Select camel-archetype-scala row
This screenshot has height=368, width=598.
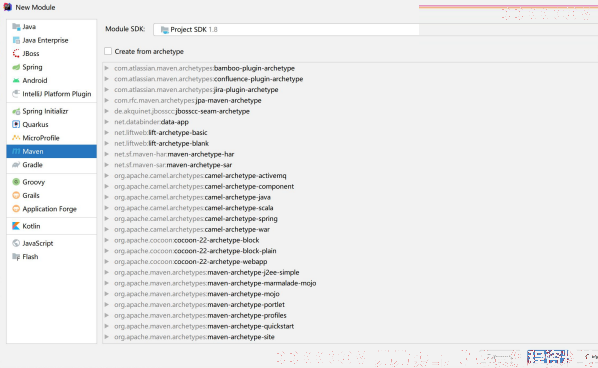[x=350, y=208]
